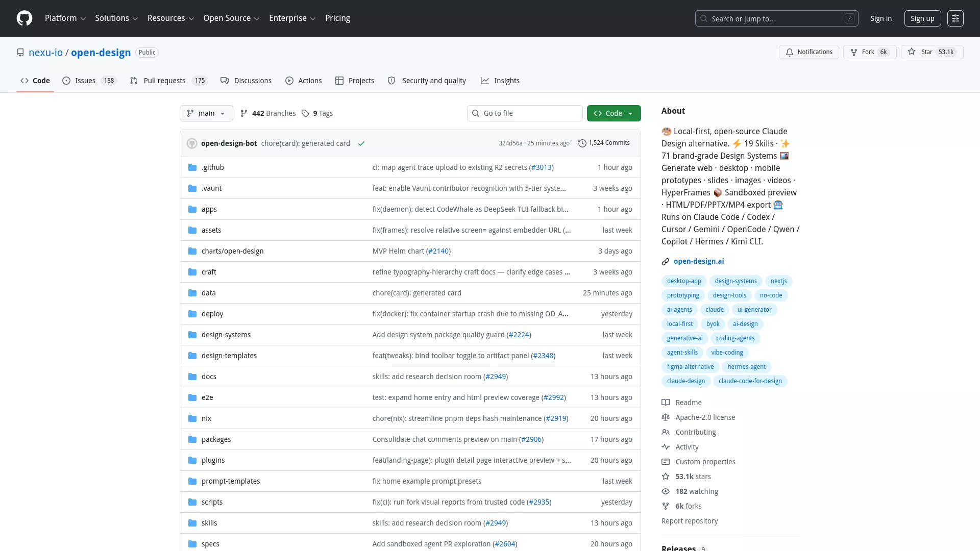
Task: Click the green commit status checkmark
Action: (x=361, y=143)
